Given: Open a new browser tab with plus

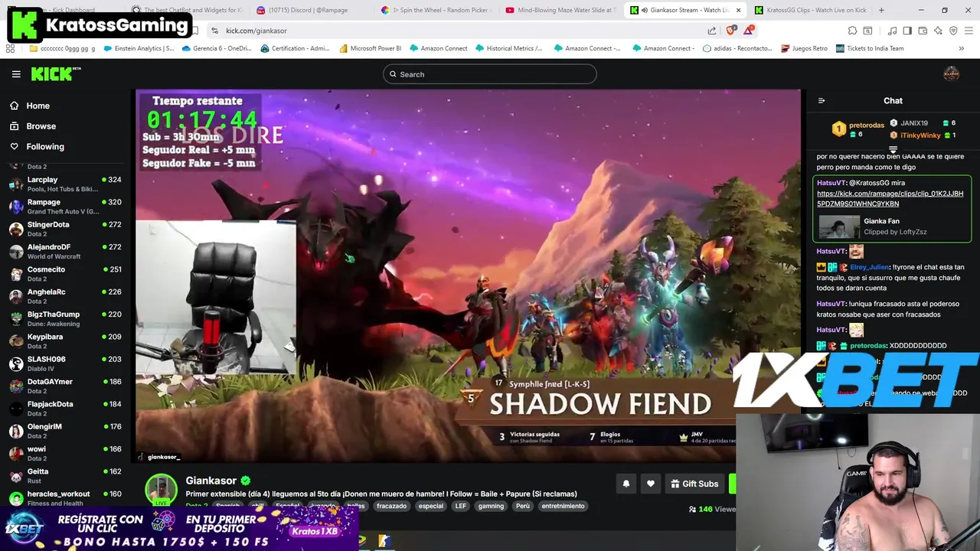Looking at the screenshot, I should click(x=881, y=10).
